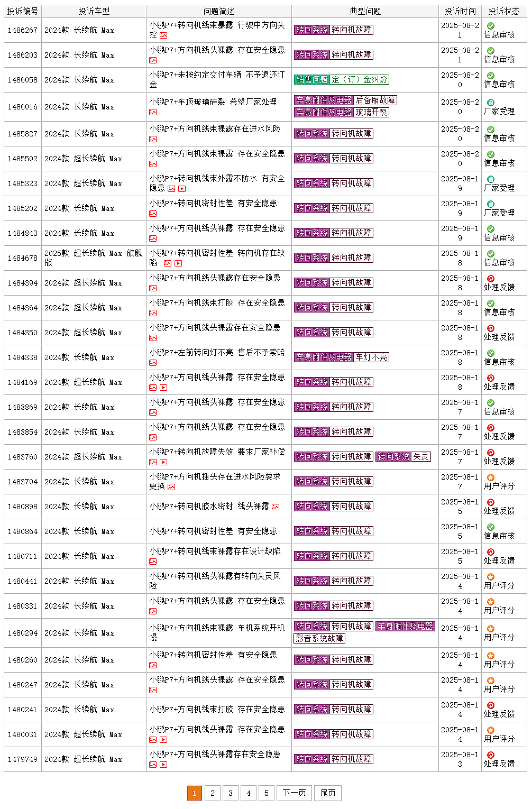Click 失灵 tag on complaint 1483760
Image resolution: width=532 pixels, height=809 pixels.
tap(421, 456)
